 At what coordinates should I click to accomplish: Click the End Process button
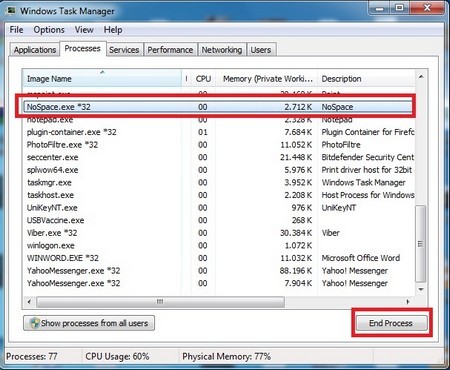[391, 323]
